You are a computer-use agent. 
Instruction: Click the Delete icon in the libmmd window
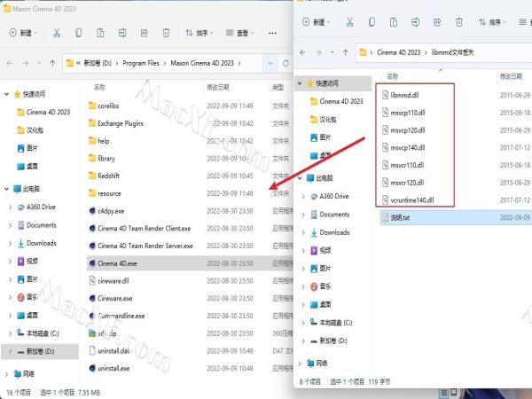coord(459,22)
